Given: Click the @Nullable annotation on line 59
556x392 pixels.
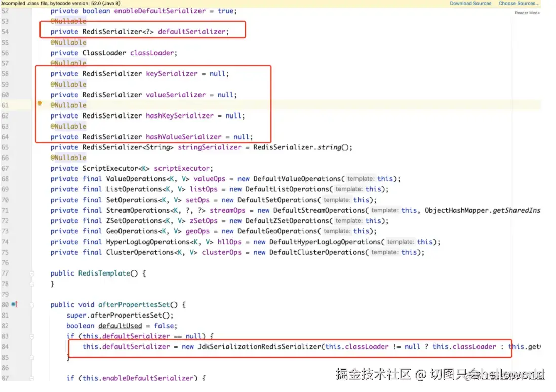Looking at the screenshot, I should (x=68, y=84).
